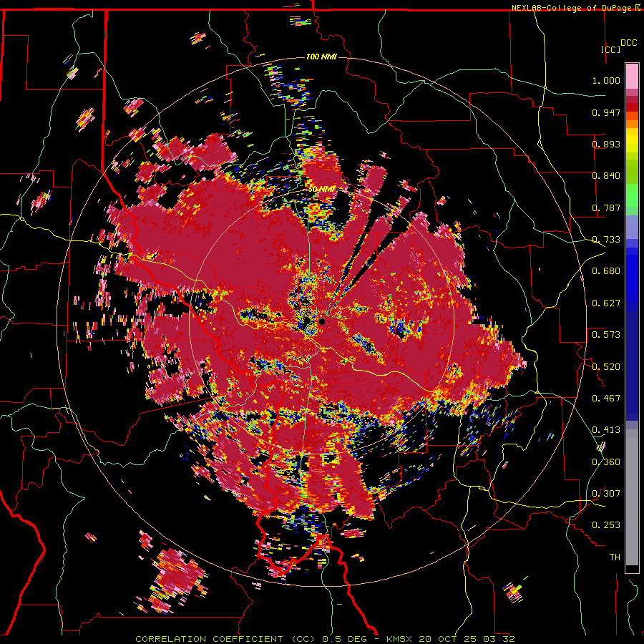Click the bright blue segment of color bar

coord(632,275)
